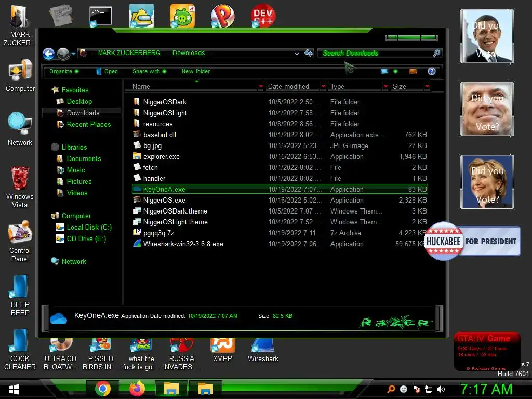The image size is (532, 399).
Task: Select the XMPP desktop shortcut
Action: pyautogui.click(x=222, y=351)
